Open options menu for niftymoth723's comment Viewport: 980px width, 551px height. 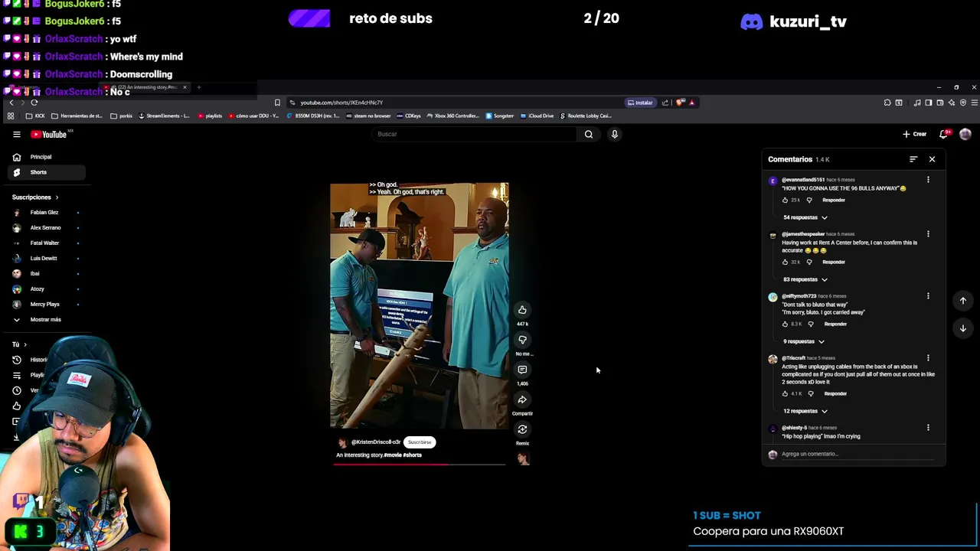[928, 296]
